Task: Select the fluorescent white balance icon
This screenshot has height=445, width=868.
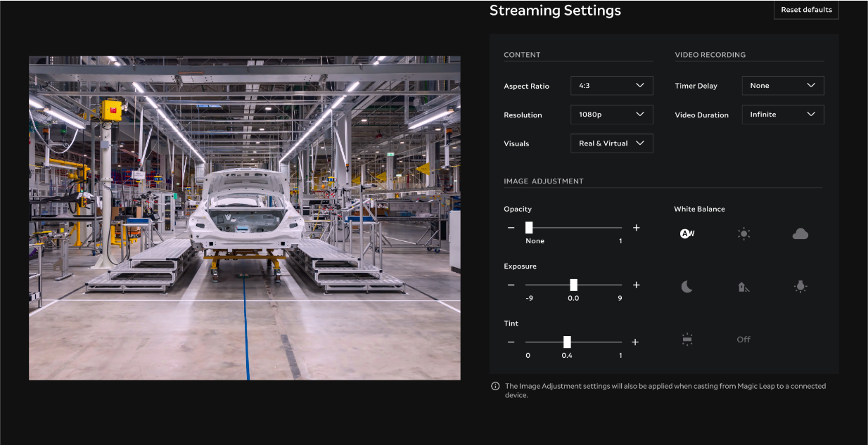Action: [687, 339]
